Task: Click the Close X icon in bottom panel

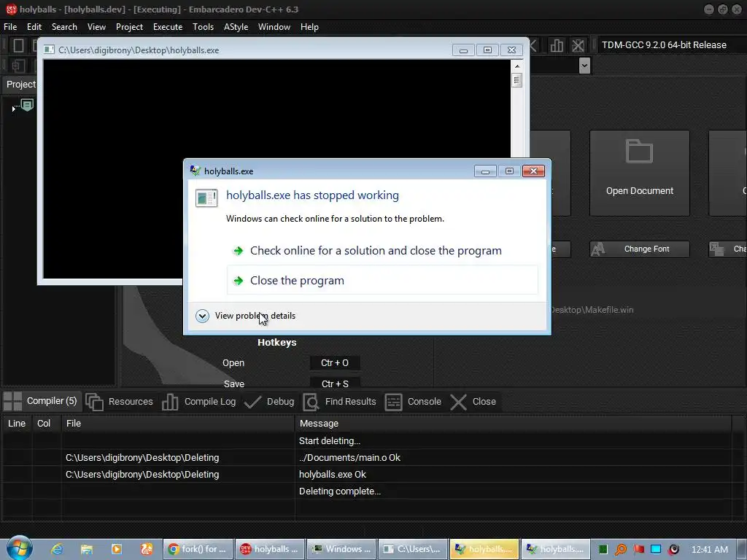Action: tap(458, 402)
